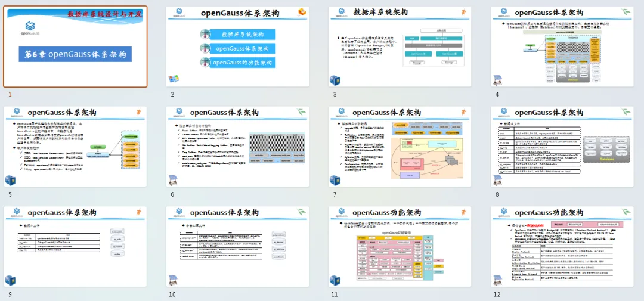Select slide 11 openGauss功能架构 diagram thumbnail
Image resolution: width=644 pixels, height=301 pixels.
pyautogui.click(x=400, y=246)
